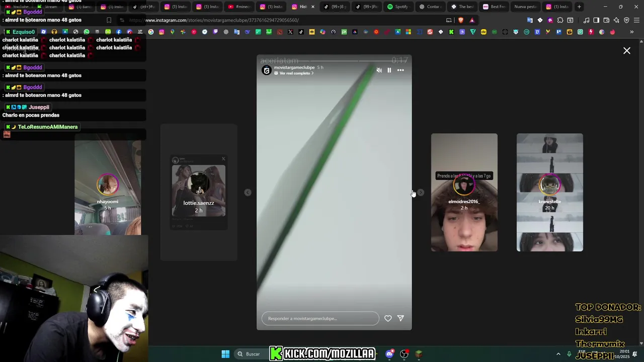Open knewstelle story thumbnail

pos(549,193)
